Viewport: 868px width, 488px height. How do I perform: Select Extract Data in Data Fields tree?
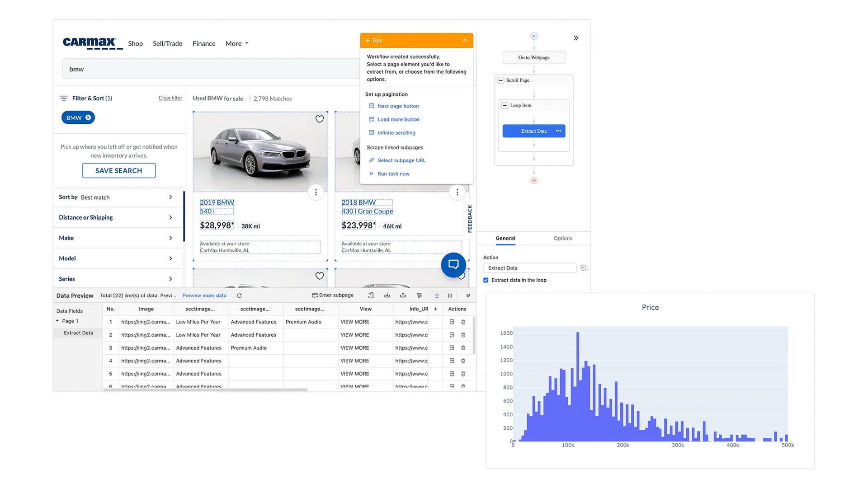point(78,333)
